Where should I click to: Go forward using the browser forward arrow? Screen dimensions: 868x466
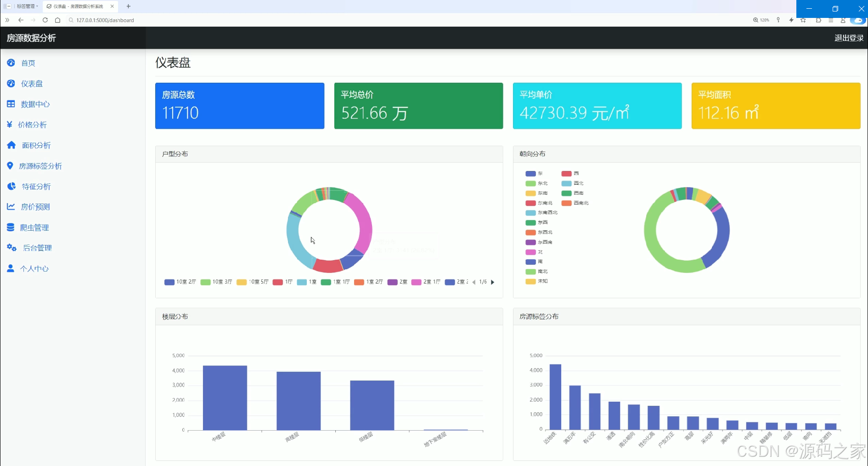[x=33, y=20]
